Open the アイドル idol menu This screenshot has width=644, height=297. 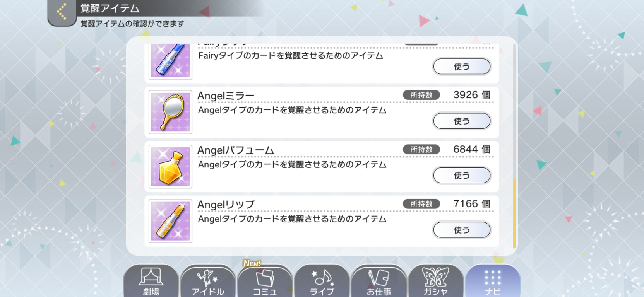208,281
